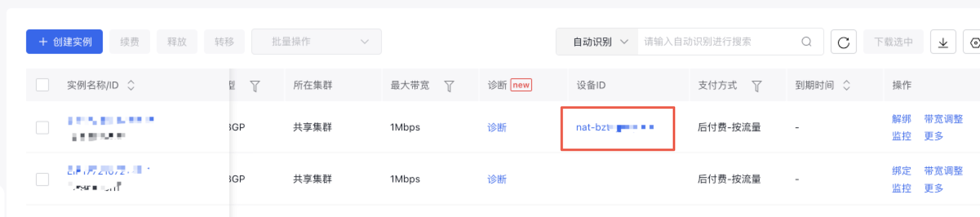
Task: Focus the 请输入自动识别进行搜索 search field
Action: click(718, 42)
